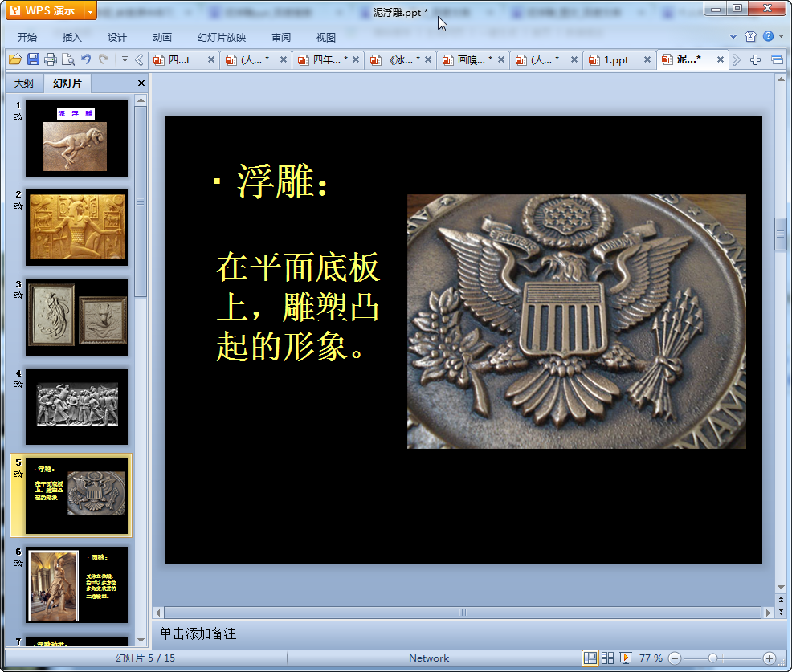792x672 pixels.
Task: Open the 开始 menu tab
Action: tap(27, 38)
